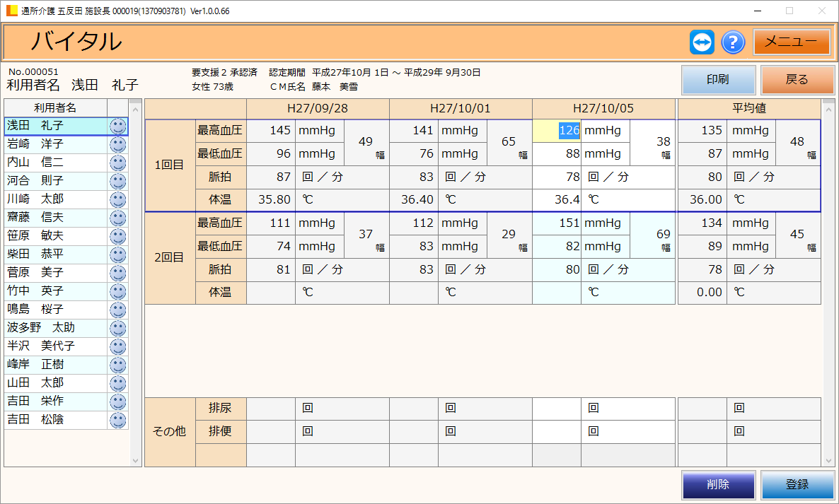Image resolution: width=839 pixels, height=504 pixels.
Task: Click the smiley icon beside 山田 太郎
Action: click(x=117, y=383)
